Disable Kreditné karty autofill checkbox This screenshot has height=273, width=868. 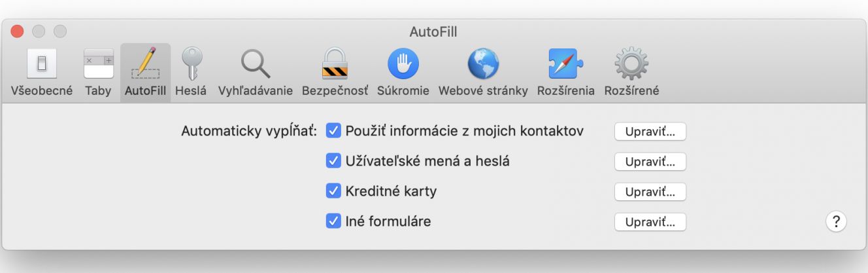point(333,191)
